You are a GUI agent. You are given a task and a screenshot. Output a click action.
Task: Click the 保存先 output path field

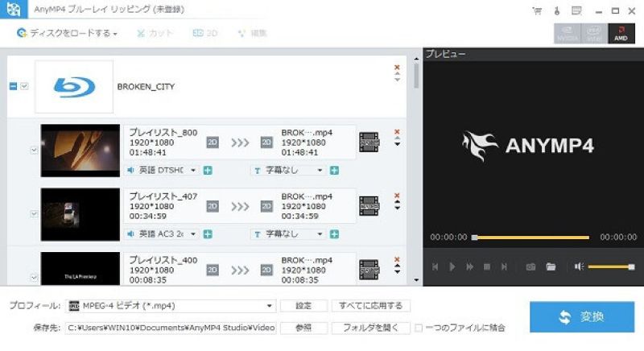pyautogui.click(x=171, y=328)
